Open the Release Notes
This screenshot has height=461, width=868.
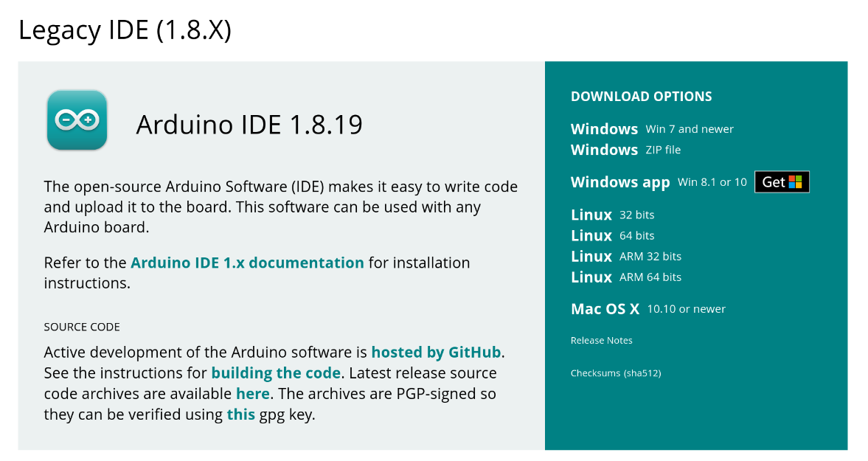pyautogui.click(x=601, y=340)
